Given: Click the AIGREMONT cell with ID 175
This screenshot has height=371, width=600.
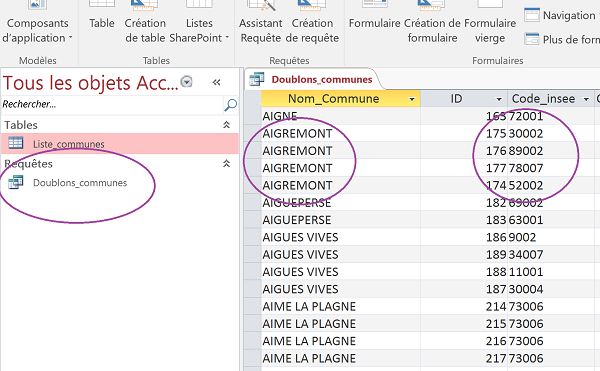Looking at the screenshot, I should click(x=341, y=133).
